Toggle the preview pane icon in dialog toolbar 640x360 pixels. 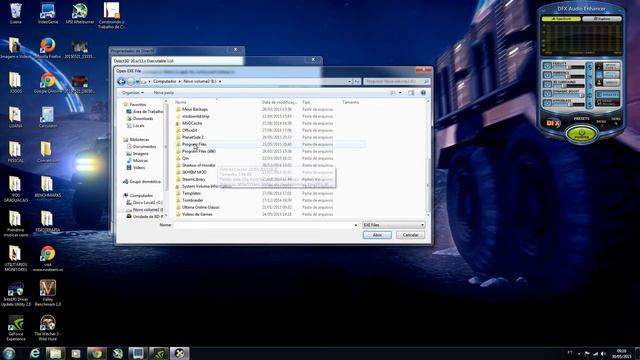411,93
